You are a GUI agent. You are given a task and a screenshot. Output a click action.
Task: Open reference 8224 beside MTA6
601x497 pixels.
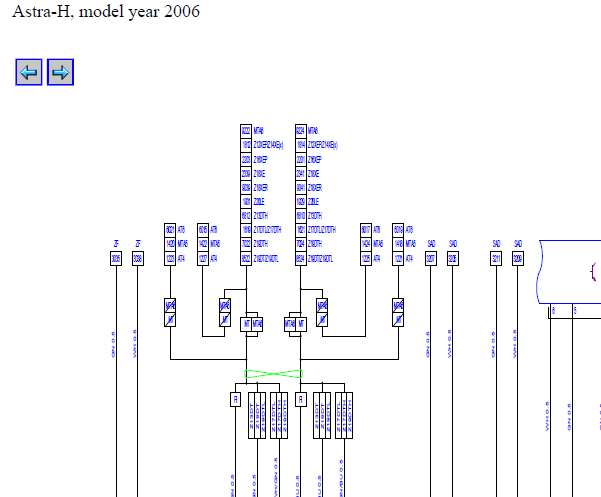(300, 131)
